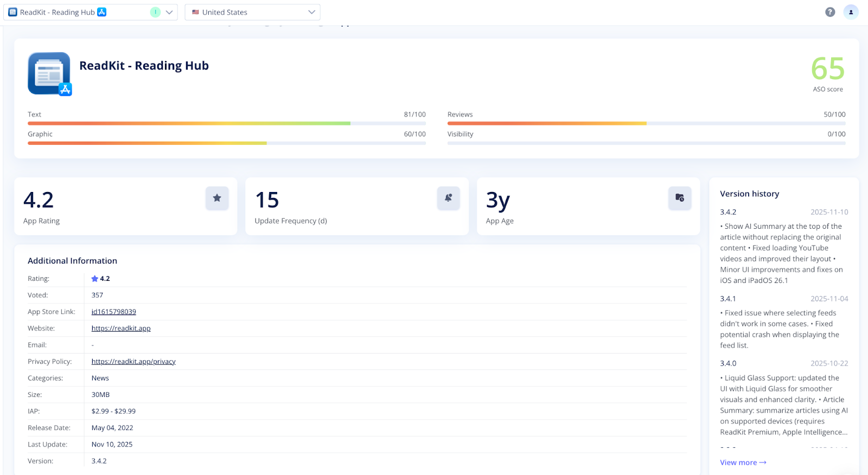
Task: Click the Size value 30MB
Action: (x=100, y=395)
